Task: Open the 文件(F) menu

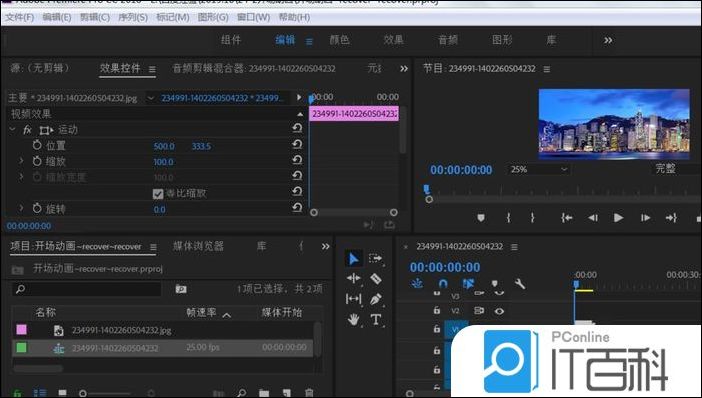Action: pos(20,17)
